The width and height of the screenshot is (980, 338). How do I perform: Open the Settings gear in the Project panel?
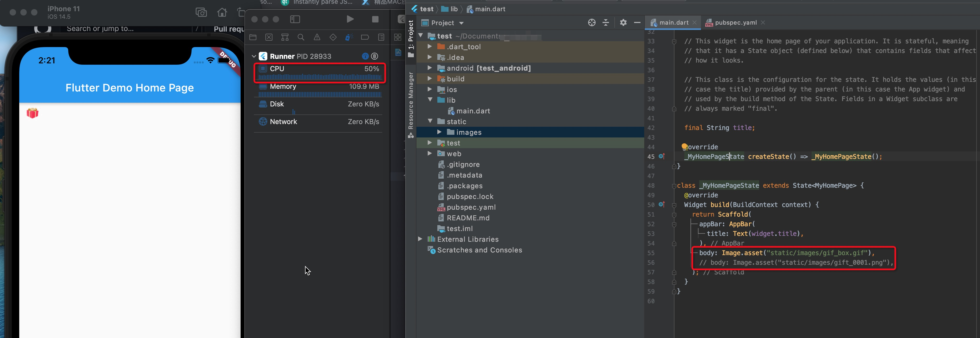(623, 22)
